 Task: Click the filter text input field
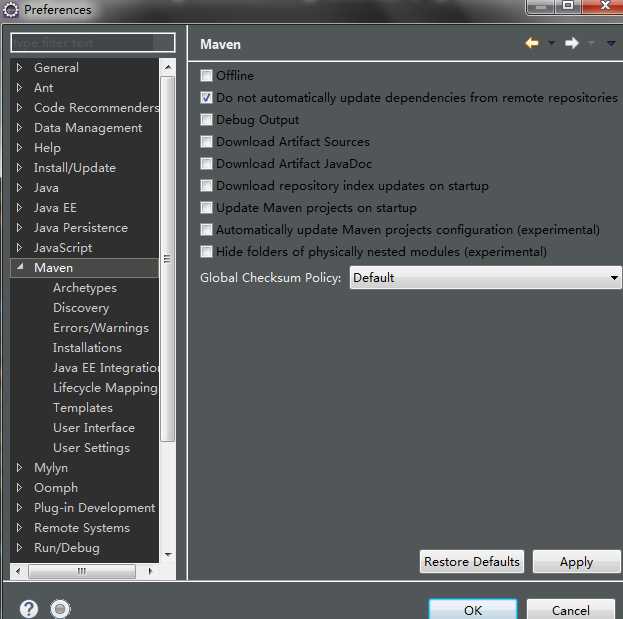click(93, 43)
